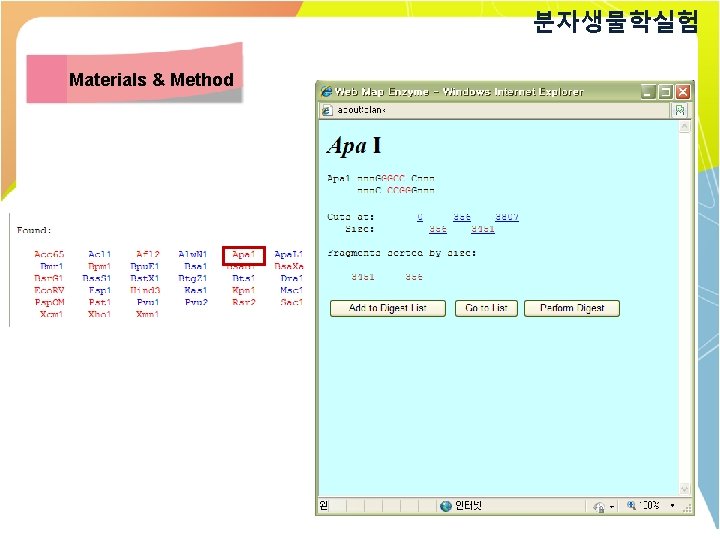The image size is (720, 540).
Task: Open the zoom level dropdown arrow
Action: click(672, 506)
